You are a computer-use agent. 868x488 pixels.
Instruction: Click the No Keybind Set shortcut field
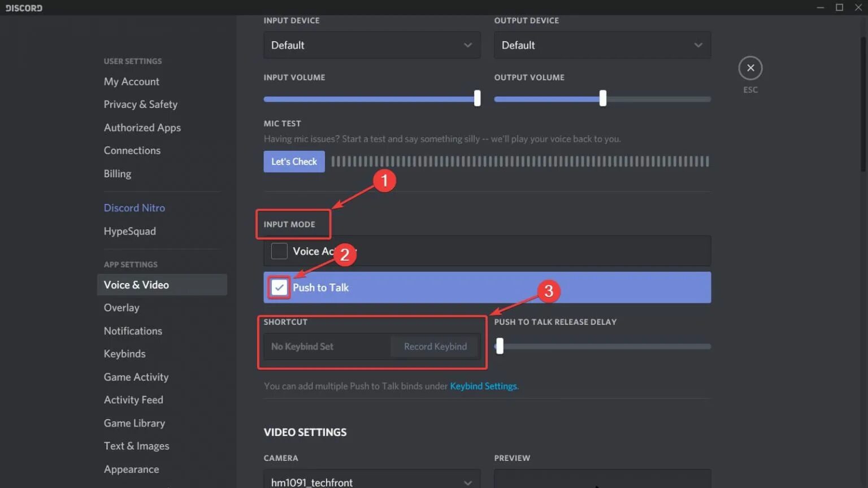coord(327,346)
